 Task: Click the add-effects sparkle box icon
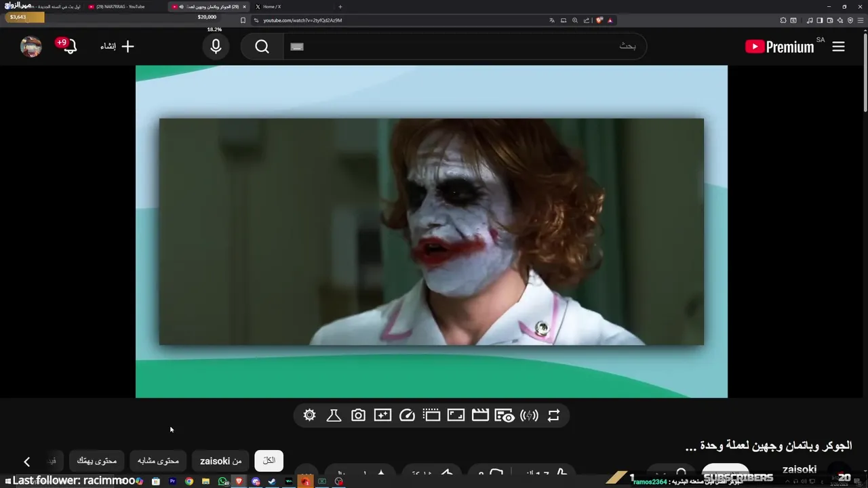[382, 415]
